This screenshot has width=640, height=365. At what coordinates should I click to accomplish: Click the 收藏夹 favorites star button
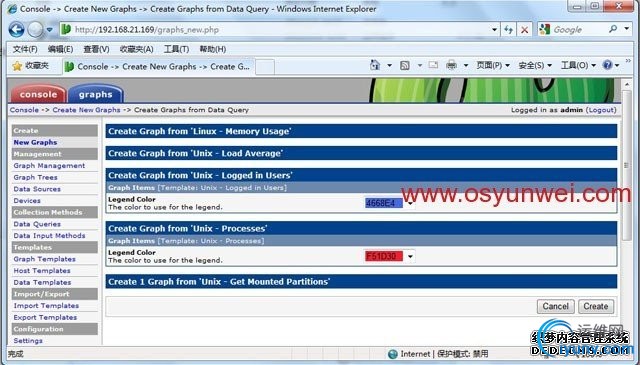coord(31,66)
